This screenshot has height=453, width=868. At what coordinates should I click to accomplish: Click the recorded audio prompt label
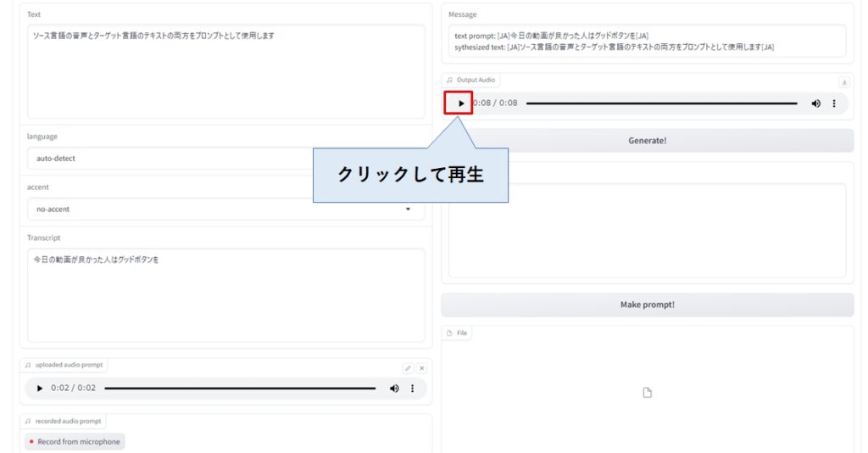68,422
